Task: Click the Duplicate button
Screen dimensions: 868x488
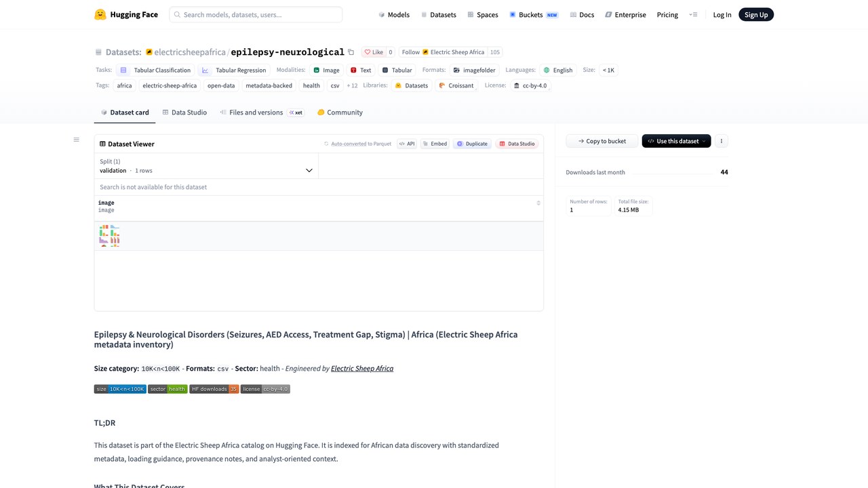Action: click(x=472, y=144)
